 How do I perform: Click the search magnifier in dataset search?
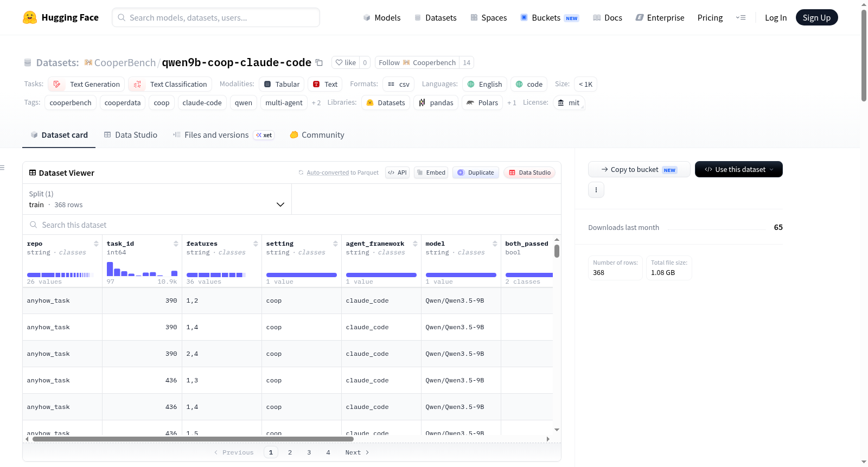coord(34,225)
